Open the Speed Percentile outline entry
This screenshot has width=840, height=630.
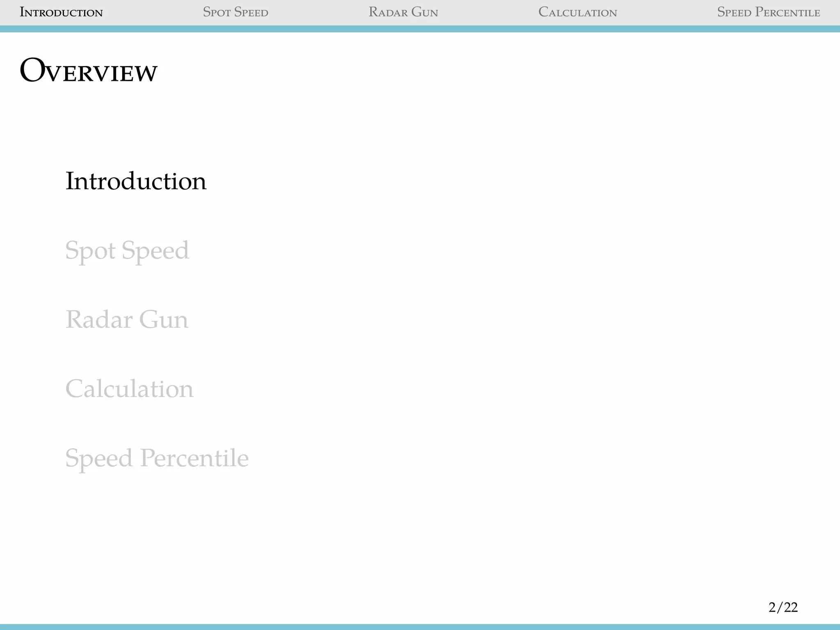(x=157, y=458)
